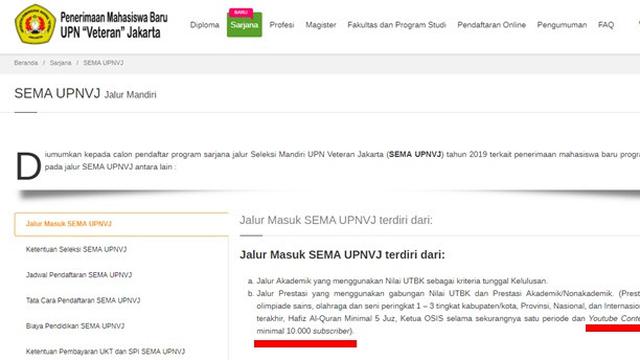Open Pendaftaran Online page
Image resolution: width=640 pixels, height=360 pixels.
[491, 25]
